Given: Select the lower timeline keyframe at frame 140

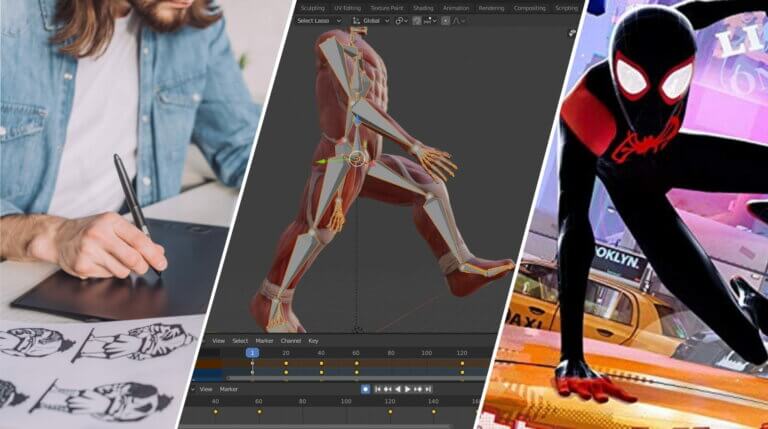Looking at the screenshot, I should pyautogui.click(x=433, y=412).
